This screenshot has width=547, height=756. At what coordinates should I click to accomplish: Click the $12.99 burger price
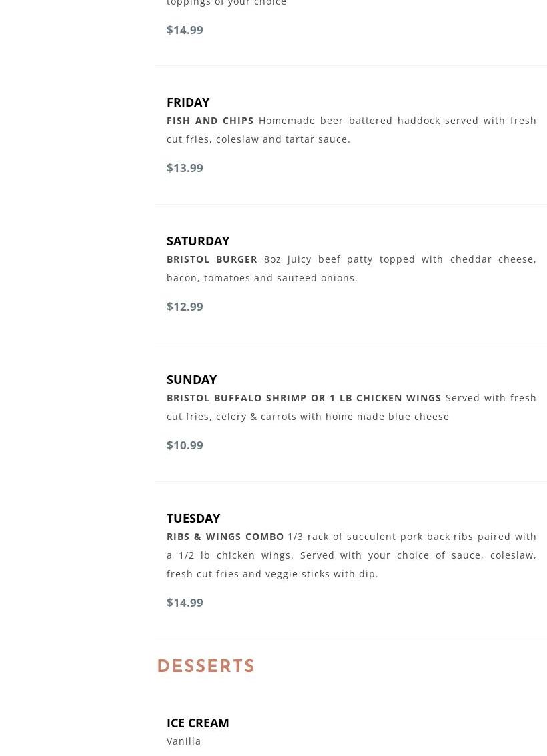click(x=185, y=307)
